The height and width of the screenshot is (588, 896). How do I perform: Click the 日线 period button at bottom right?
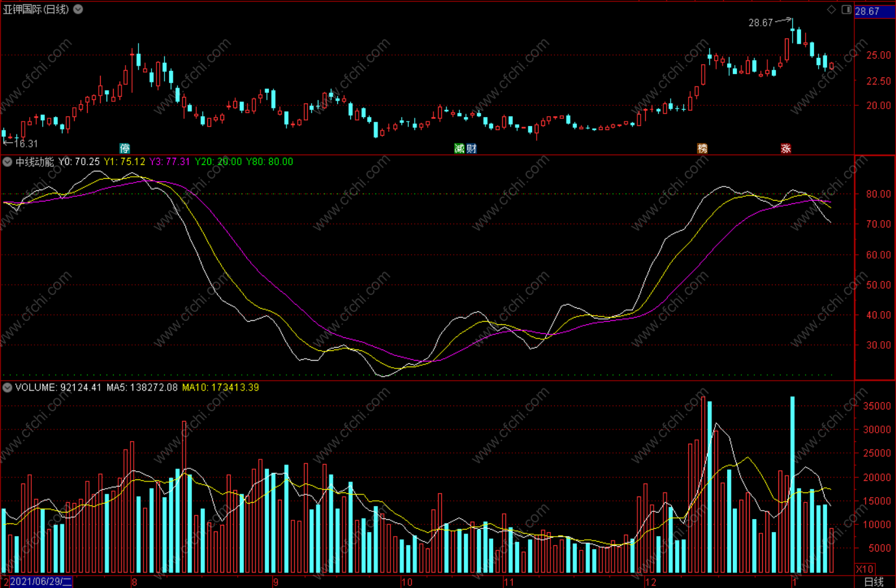[874, 582]
